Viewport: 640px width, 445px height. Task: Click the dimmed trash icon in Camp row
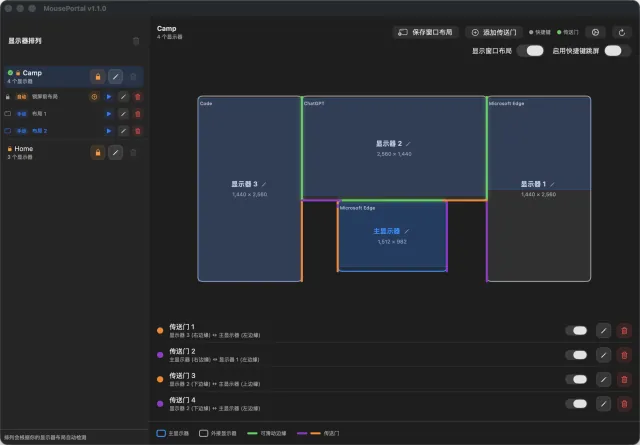pyautogui.click(x=133, y=77)
